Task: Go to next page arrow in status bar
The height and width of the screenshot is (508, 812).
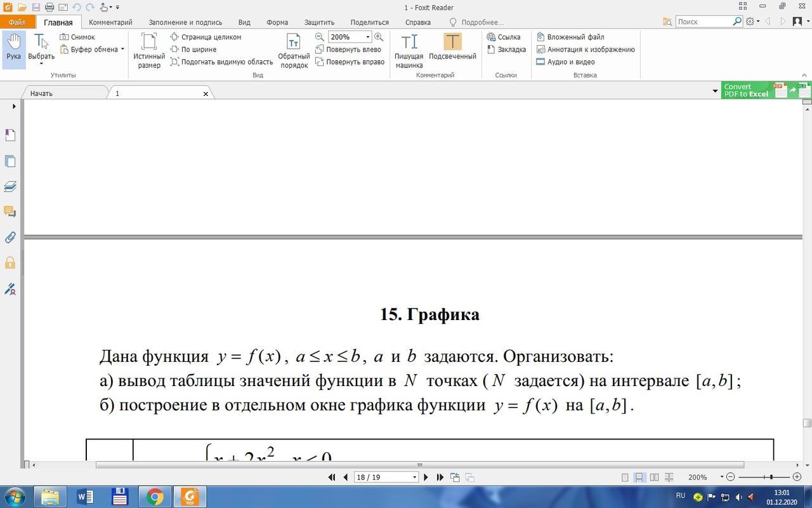Action: [x=426, y=478]
